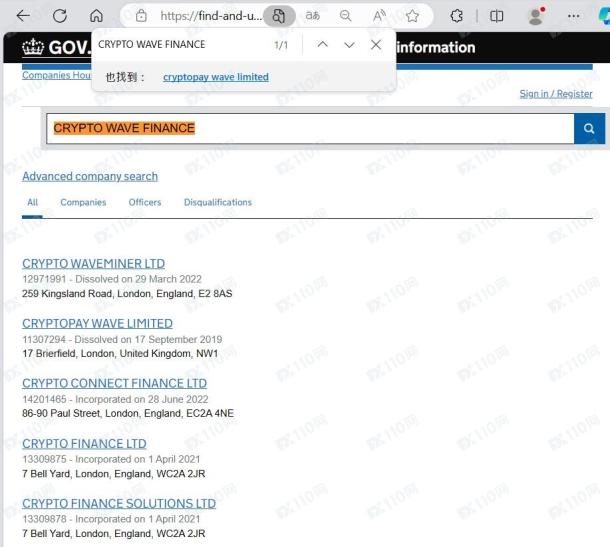The width and height of the screenshot is (610, 547).
Task: Open the browser extensions puzzle icon
Action: click(x=457, y=16)
